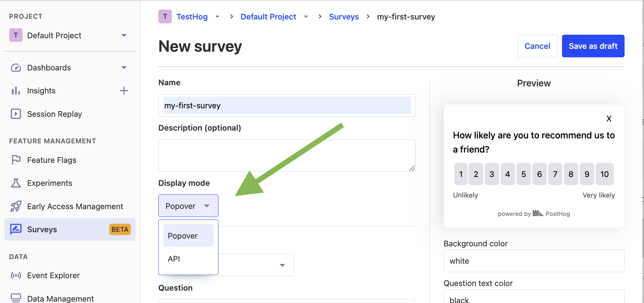The height and width of the screenshot is (303, 644).
Task: Select Popover from display mode list
Action: [x=188, y=236]
